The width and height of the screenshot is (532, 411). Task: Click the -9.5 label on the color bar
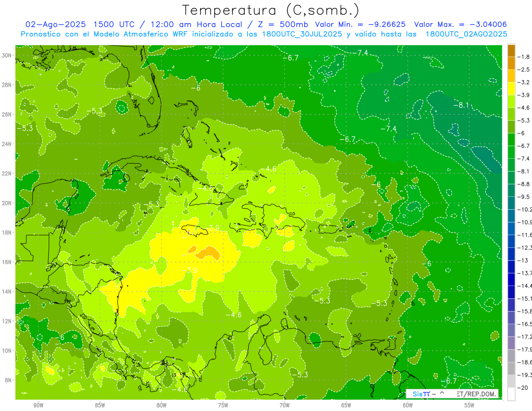(524, 196)
